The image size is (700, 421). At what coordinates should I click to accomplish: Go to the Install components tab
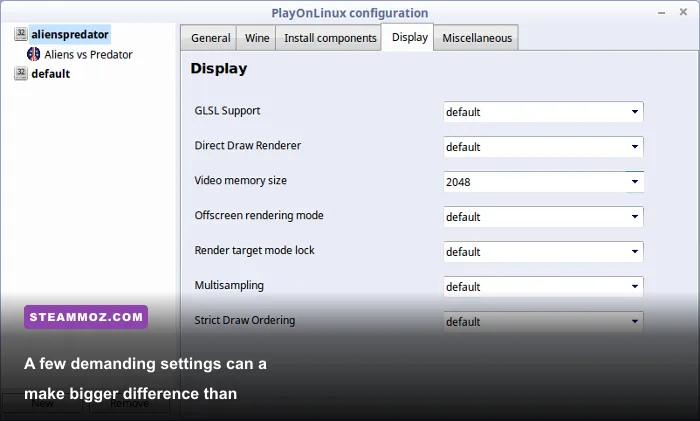[330, 38]
